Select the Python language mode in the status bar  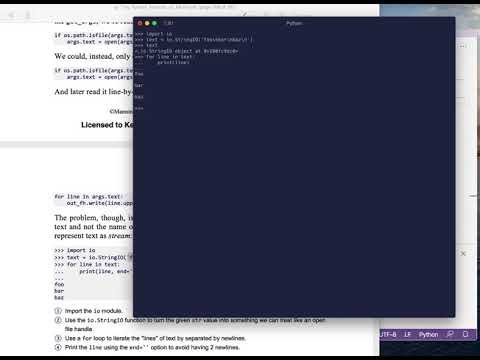[428, 334]
